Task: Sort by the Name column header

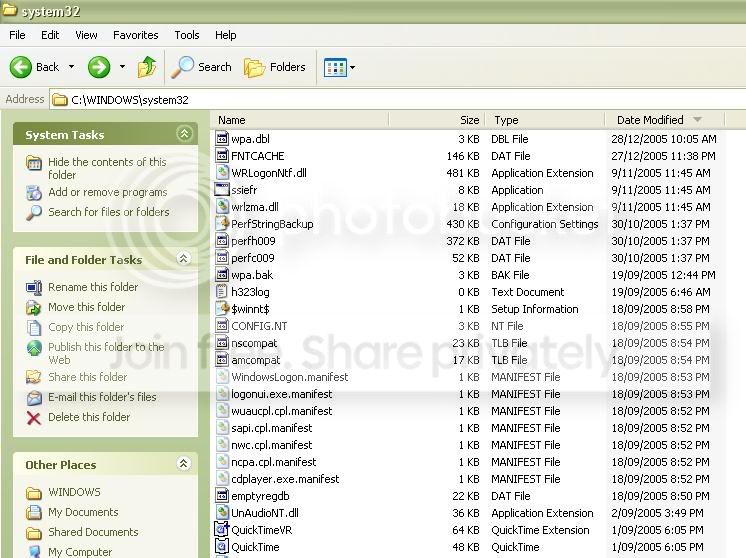Action: click(299, 120)
